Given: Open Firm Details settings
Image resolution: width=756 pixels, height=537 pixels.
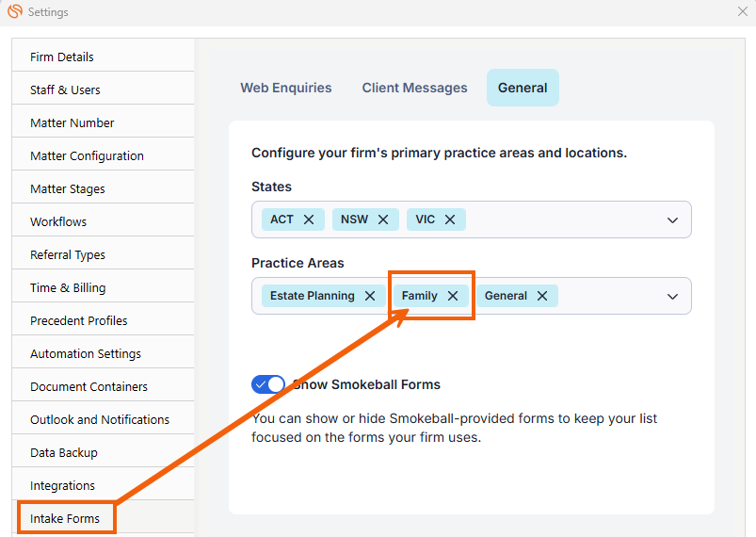Looking at the screenshot, I should [x=62, y=57].
